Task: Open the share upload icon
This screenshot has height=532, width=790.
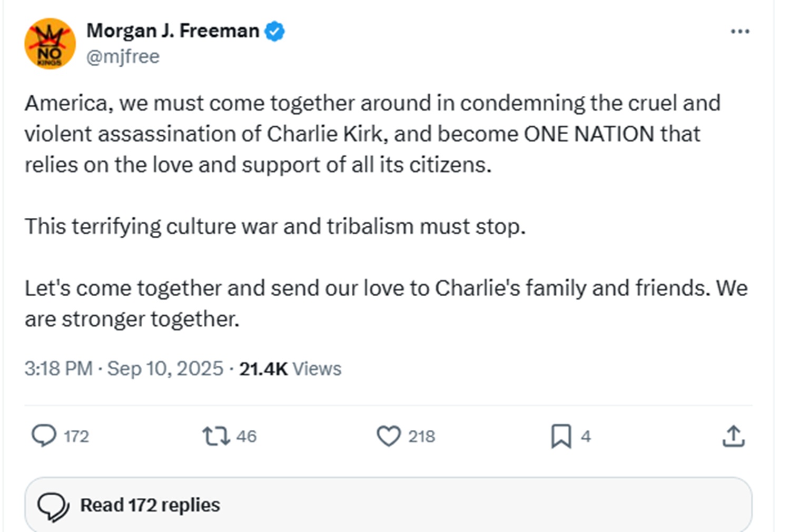Action: click(734, 436)
